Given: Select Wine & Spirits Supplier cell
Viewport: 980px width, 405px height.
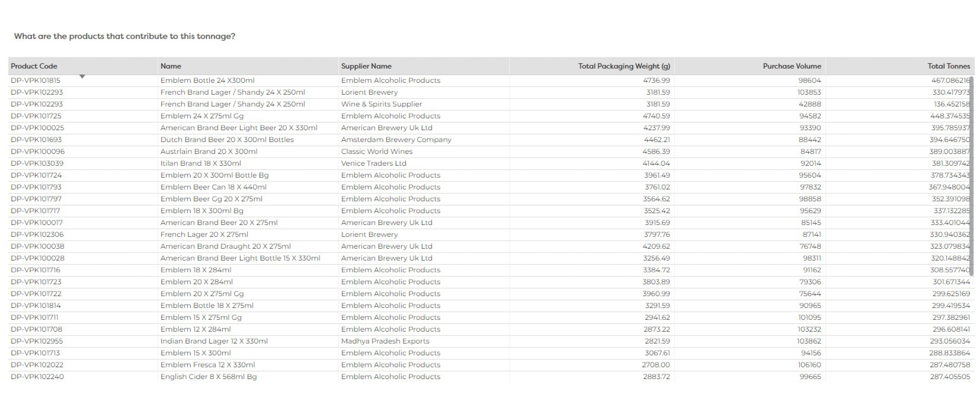Looking at the screenshot, I should [381, 104].
